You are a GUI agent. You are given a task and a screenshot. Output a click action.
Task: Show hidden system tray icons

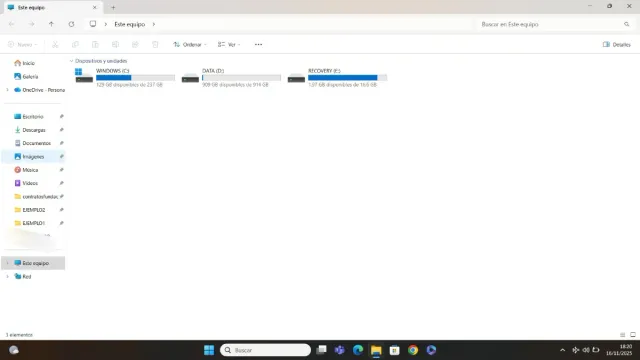[562, 350]
